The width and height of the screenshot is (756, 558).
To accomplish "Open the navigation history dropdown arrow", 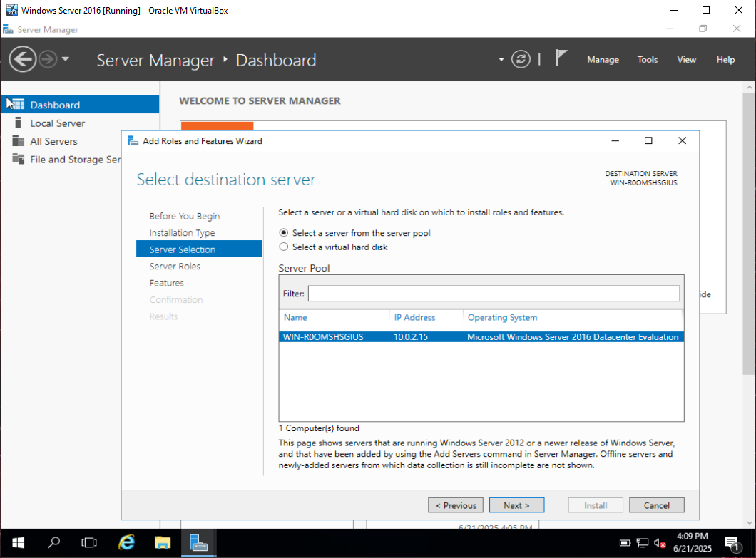I will [66, 59].
